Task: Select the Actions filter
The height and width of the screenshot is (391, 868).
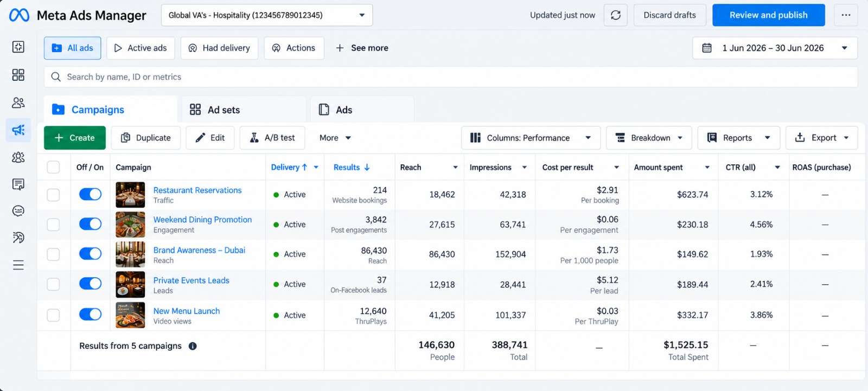Action: [294, 48]
